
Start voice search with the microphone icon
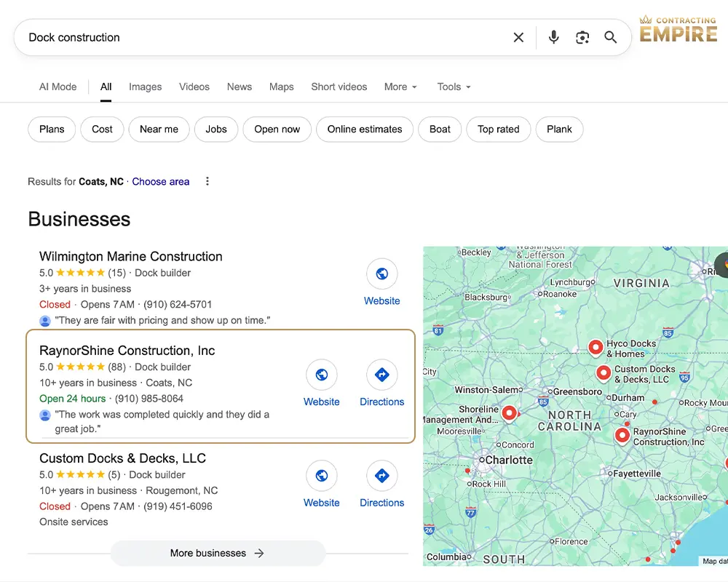pos(553,37)
